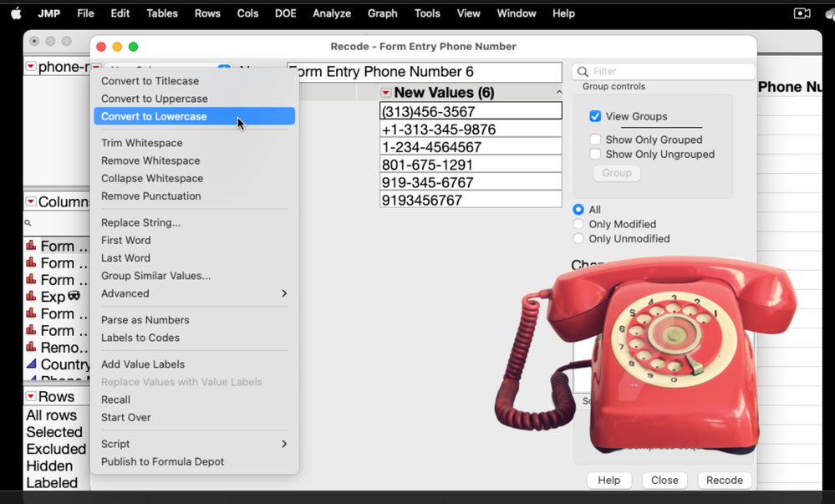This screenshot has width=835, height=504.
Task: Open the File menu
Action: [x=85, y=13]
